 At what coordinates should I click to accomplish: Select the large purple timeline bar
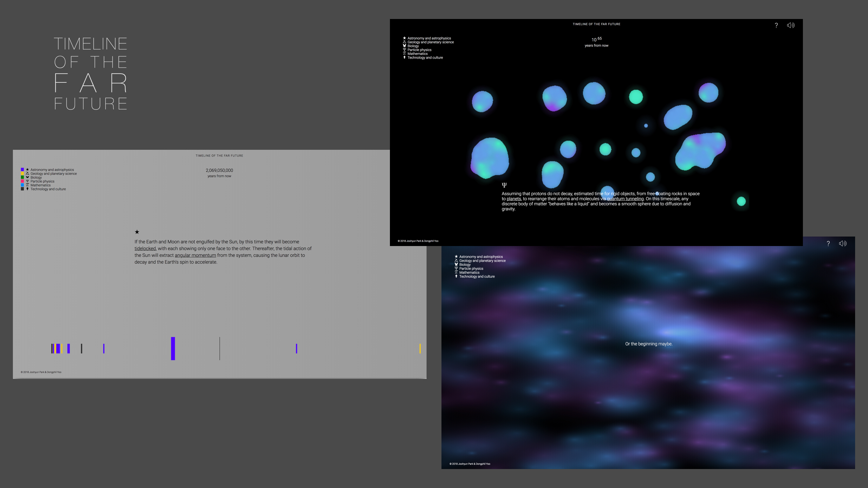[173, 348]
